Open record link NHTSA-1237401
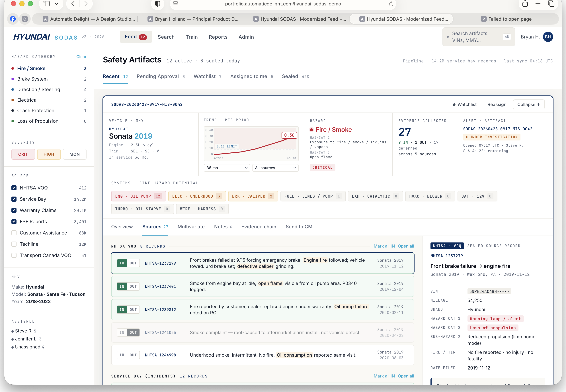Screen dimensions: 566x392 [160, 286]
